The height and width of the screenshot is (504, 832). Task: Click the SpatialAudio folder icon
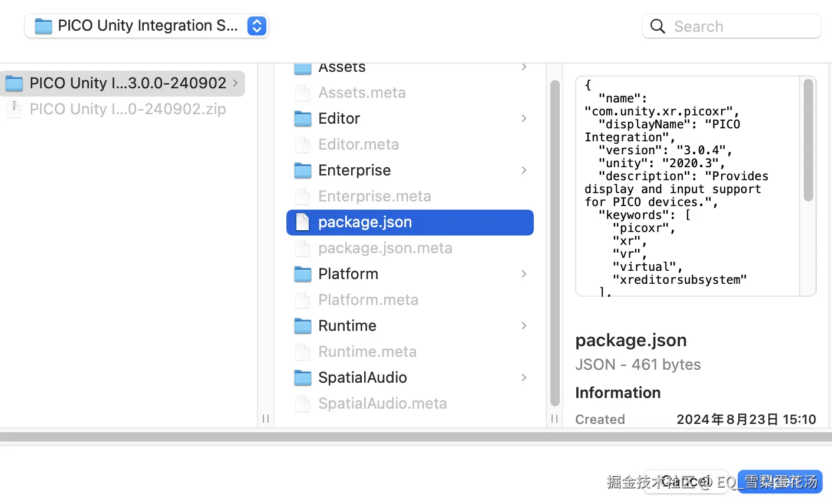coord(303,378)
